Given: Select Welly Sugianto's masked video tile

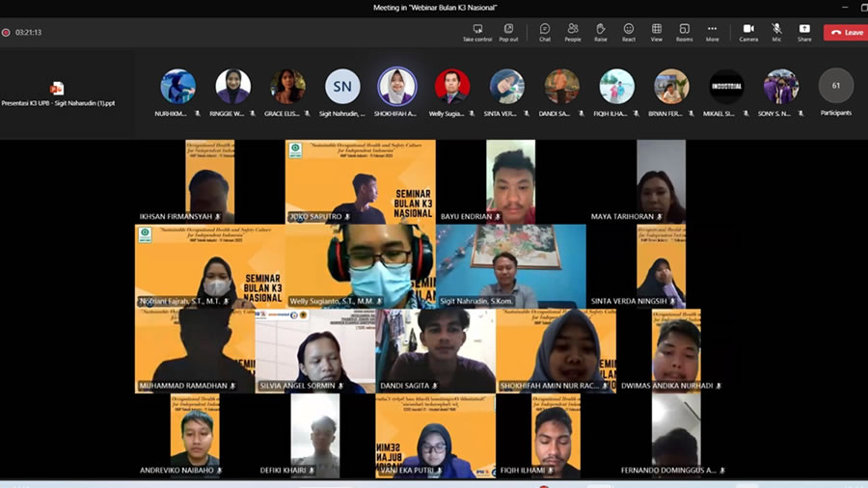Looking at the screenshot, I should [377, 265].
